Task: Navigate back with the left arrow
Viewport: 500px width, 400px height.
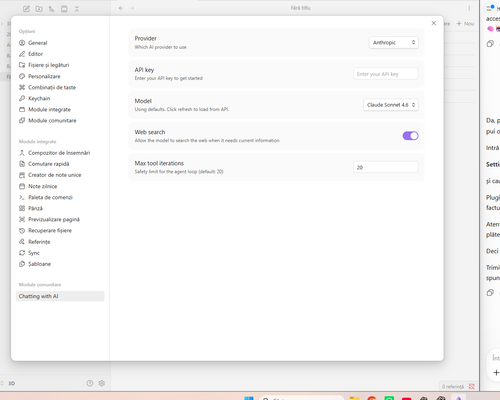Action: 121,8
